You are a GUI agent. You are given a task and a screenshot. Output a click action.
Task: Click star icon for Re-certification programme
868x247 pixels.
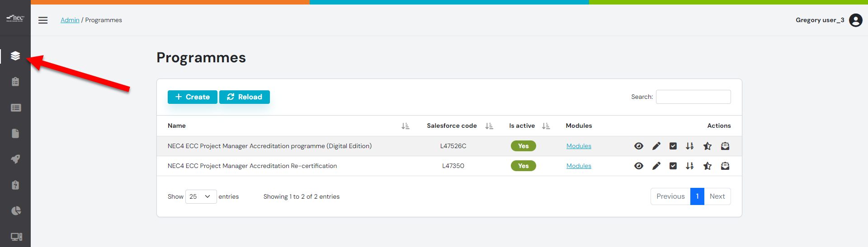(x=708, y=166)
